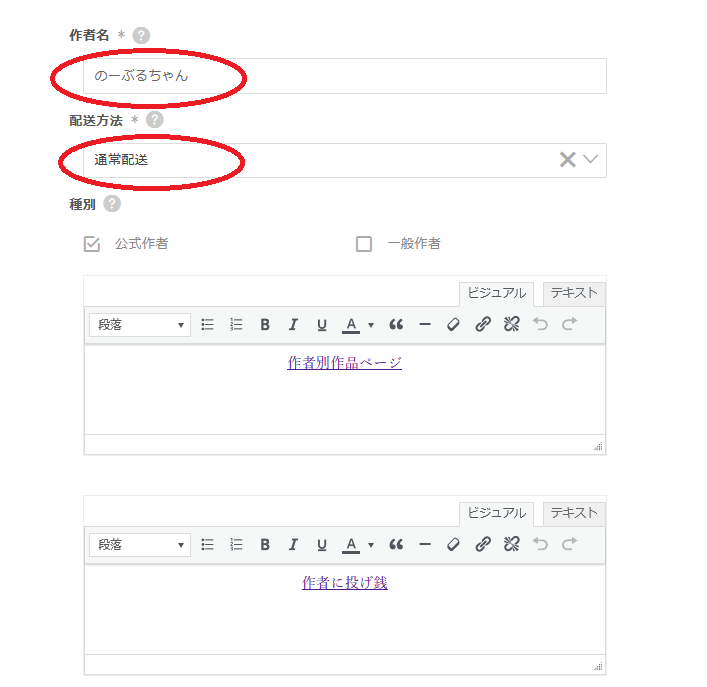Switch to テキスト tab in second editor
This screenshot has height=687, width=707.
coord(574,513)
